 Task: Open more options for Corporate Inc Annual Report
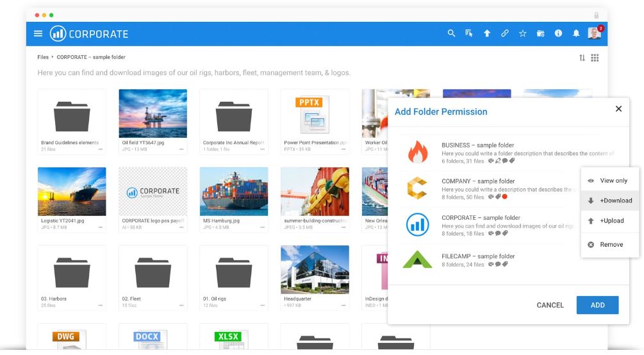point(263,149)
